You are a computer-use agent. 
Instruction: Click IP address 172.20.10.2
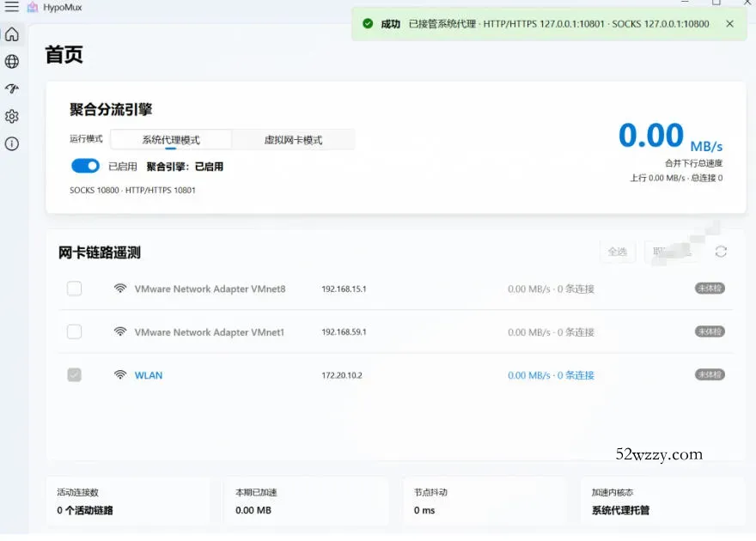[x=342, y=375]
